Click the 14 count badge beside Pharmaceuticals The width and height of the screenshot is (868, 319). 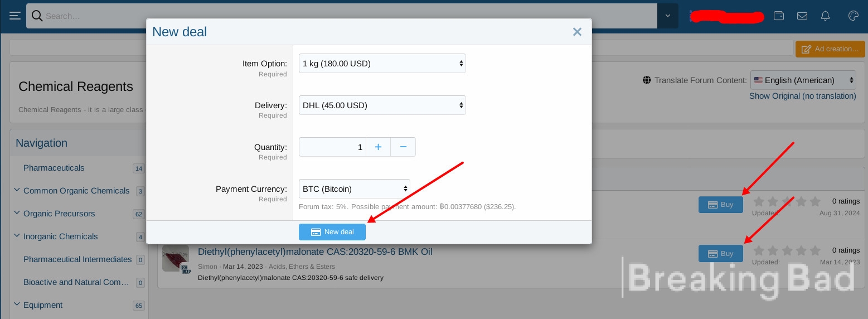pyautogui.click(x=138, y=168)
